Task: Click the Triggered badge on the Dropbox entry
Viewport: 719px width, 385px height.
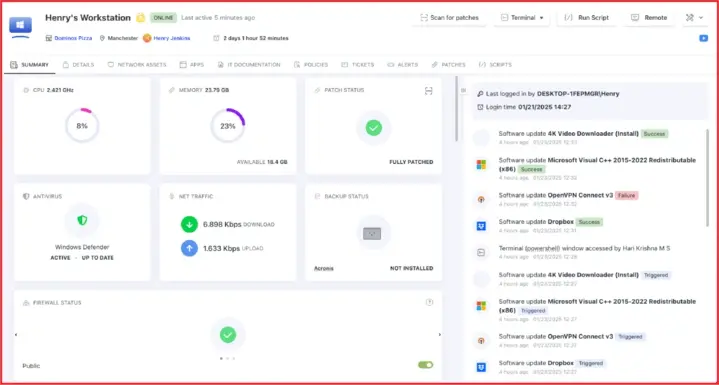Action: [x=591, y=363]
